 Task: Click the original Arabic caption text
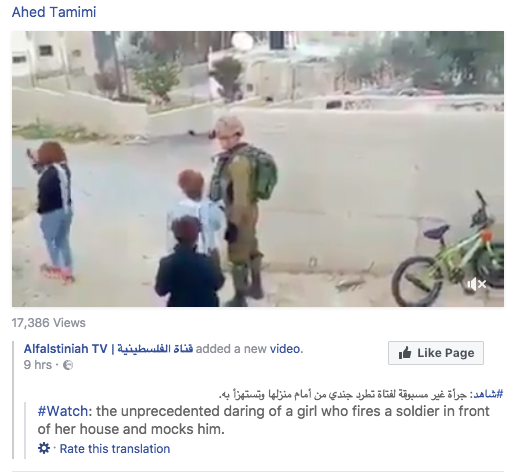345,395
